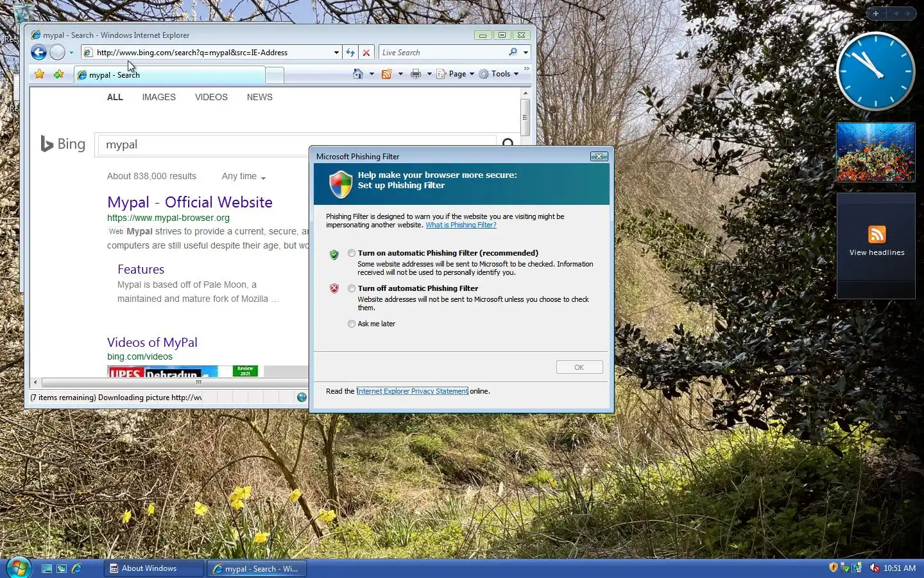Click Switch between windows quick launch icon
The height and width of the screenshot is (578, 924).
[62, 568]
